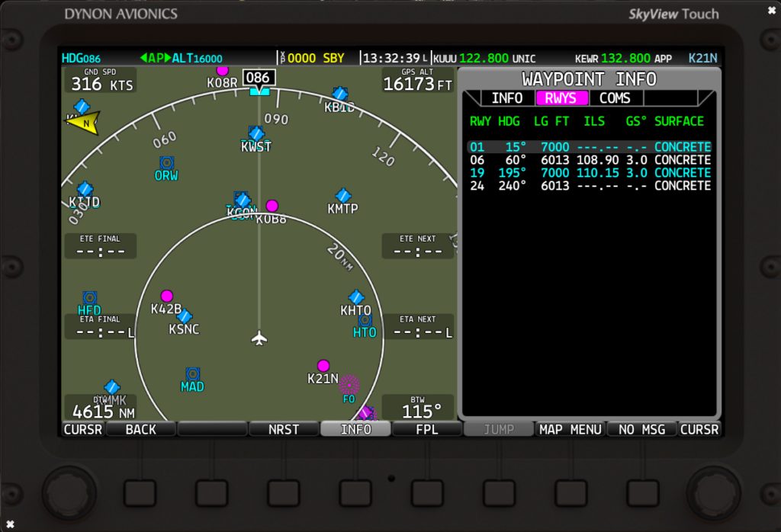The height and width of the screenshot is (532, 781).
Task: Select runway 19 row in list
Action: pyautogui.click(x=590, y=173)
